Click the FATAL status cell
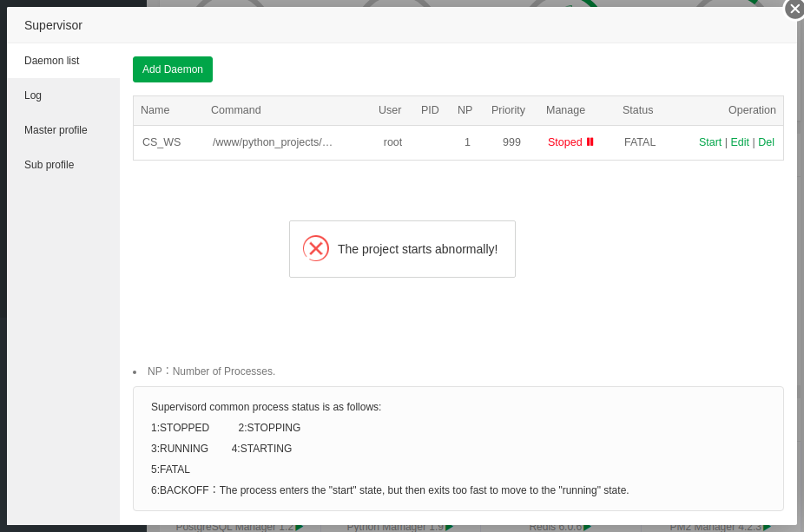The height and width of the screenshot is (532, 804). pyautogui.click(x=639, y=142)
